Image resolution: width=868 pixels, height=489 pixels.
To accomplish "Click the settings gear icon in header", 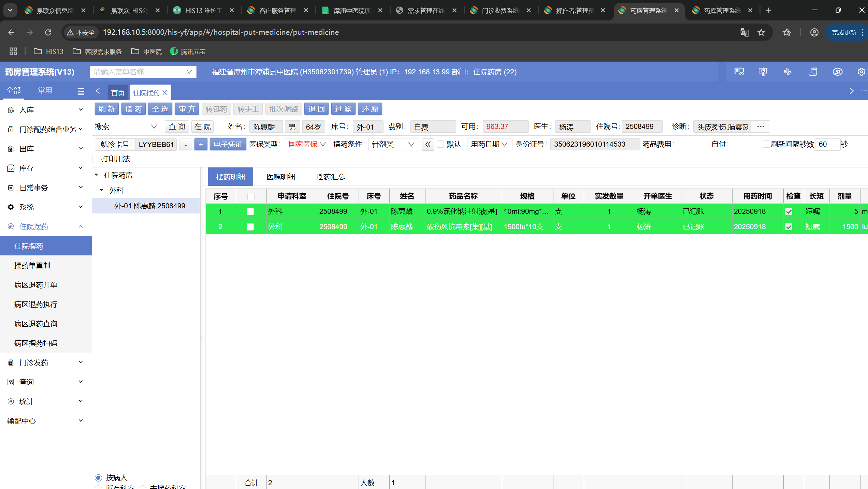I will [861, 72].
